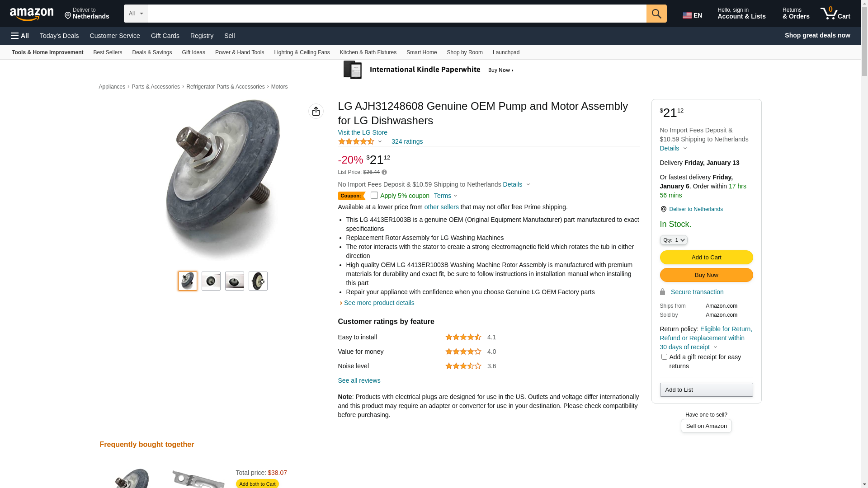This screenshot has height=488, width=868.
Task: Open the Qty quantity dropdown
Action: click(673, 240)
